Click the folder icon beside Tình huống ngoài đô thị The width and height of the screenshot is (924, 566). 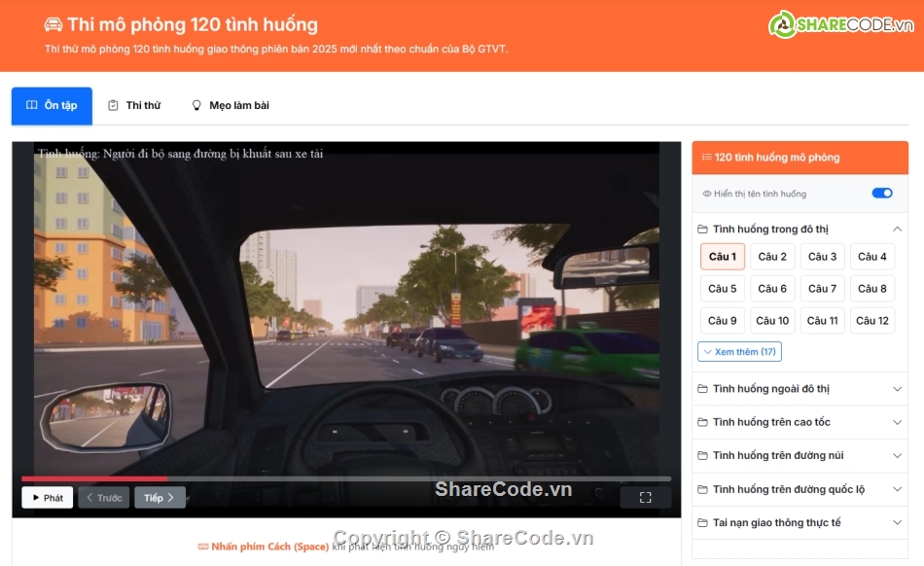(x=703, y=389)
